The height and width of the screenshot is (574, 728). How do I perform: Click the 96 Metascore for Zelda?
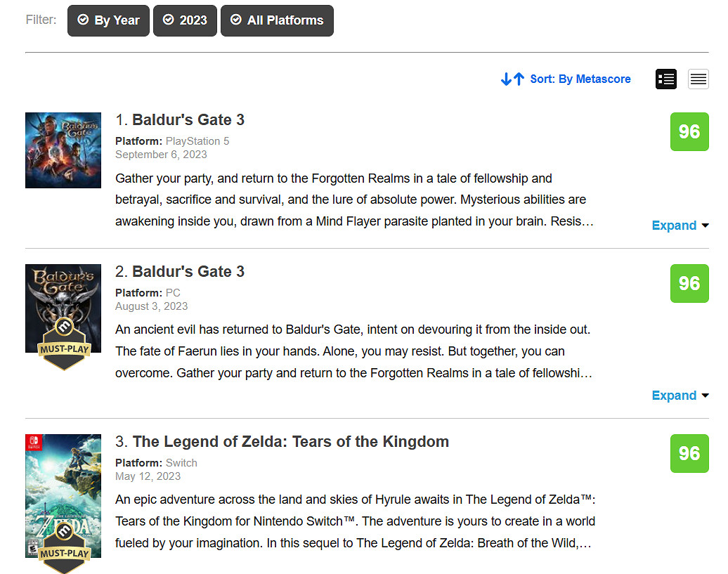click(689, 453)
